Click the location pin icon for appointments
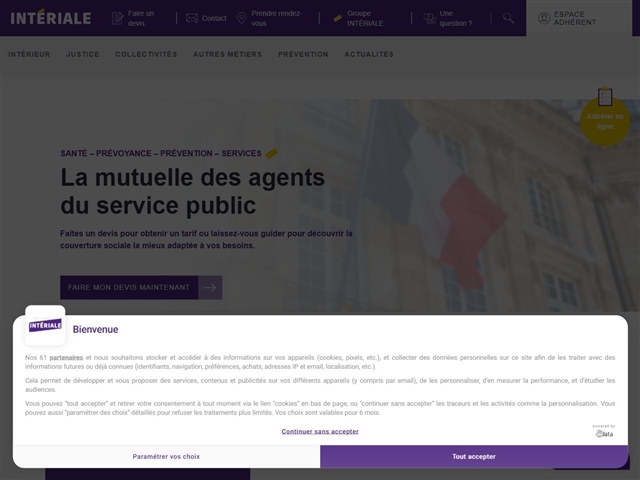Screen dimensions: 640x480 (x=242, y=18)
